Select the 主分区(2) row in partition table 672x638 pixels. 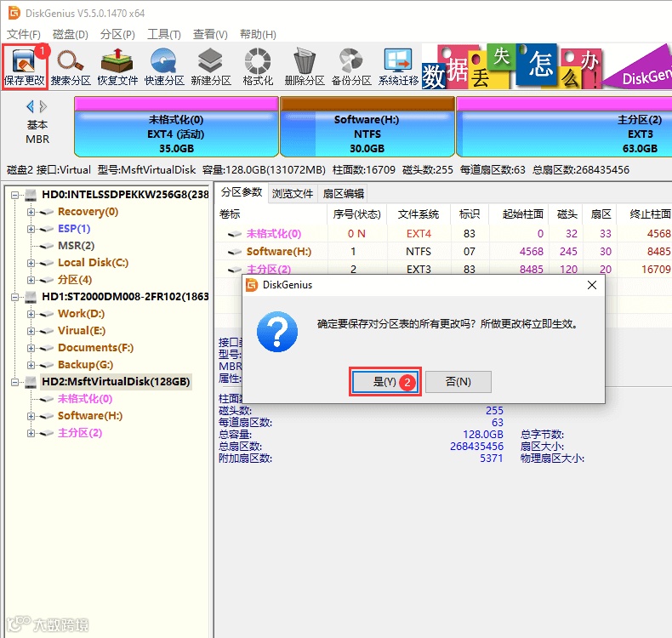point(443,269)
